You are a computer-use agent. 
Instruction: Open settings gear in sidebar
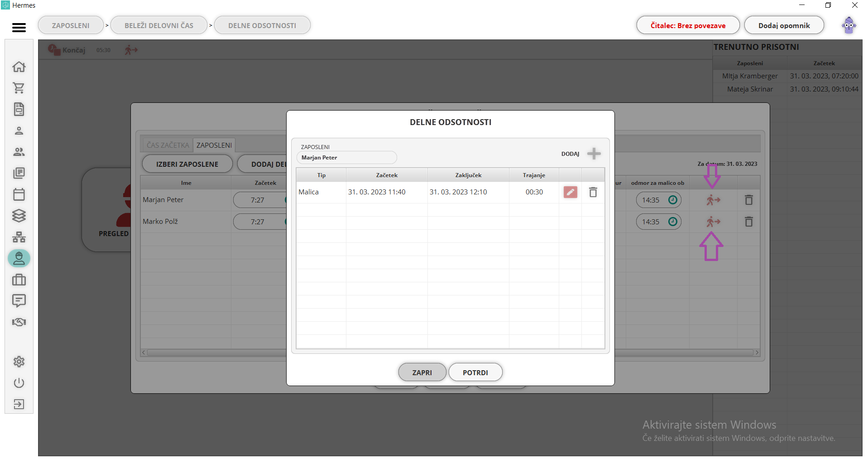pyautogui.click(x=19, y=362)
